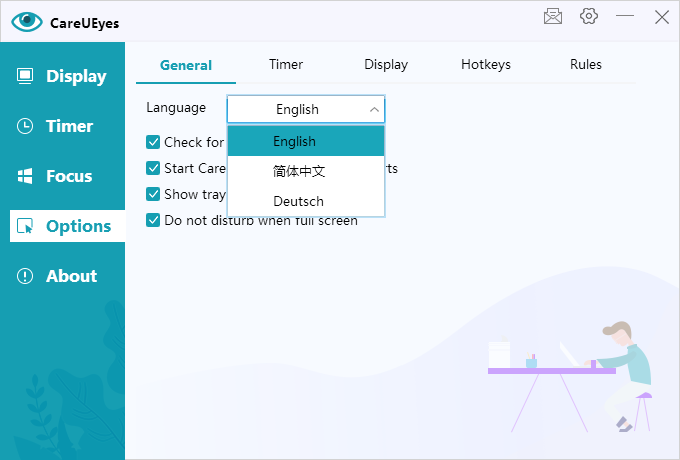This screenshot has height=460, width=680.
Task: Select English in the language dropdown list
Action: (x=294, y=141)
